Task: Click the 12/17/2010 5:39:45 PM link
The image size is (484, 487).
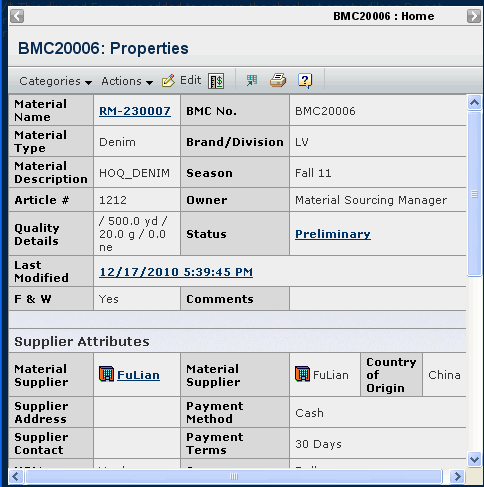Action: pyautogui.click(x=176, y=272)
